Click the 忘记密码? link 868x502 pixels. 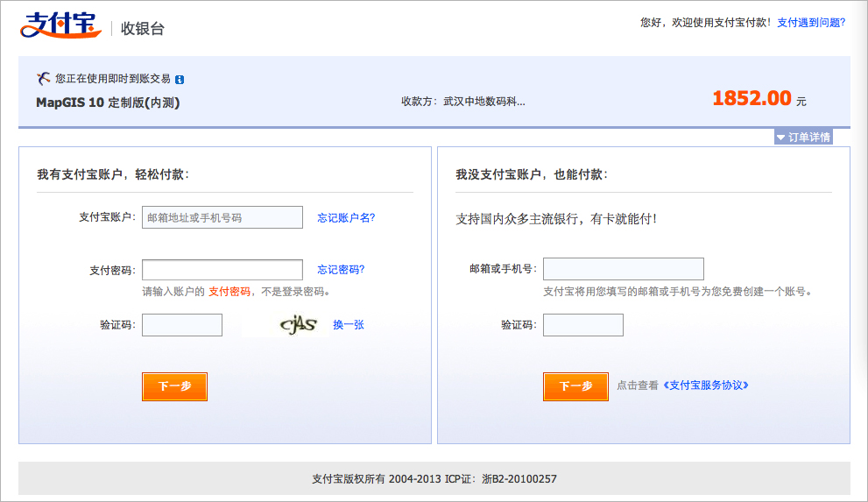click(341, 270)
